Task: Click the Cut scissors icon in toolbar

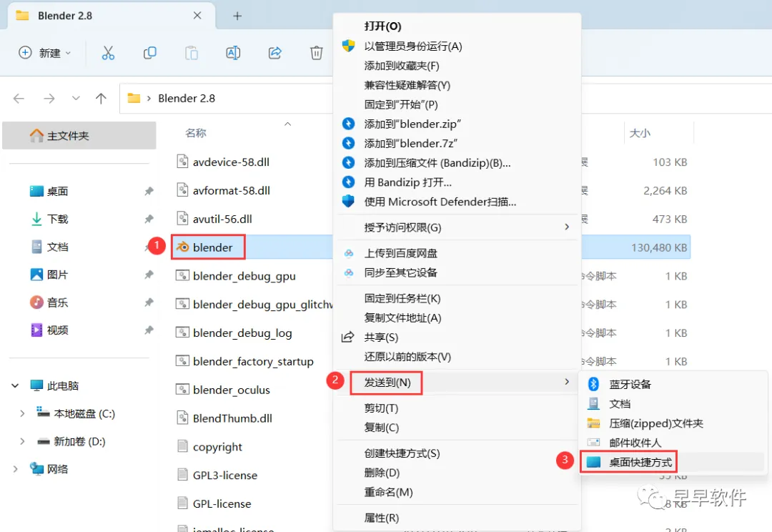Action: [x=108, y=53]
